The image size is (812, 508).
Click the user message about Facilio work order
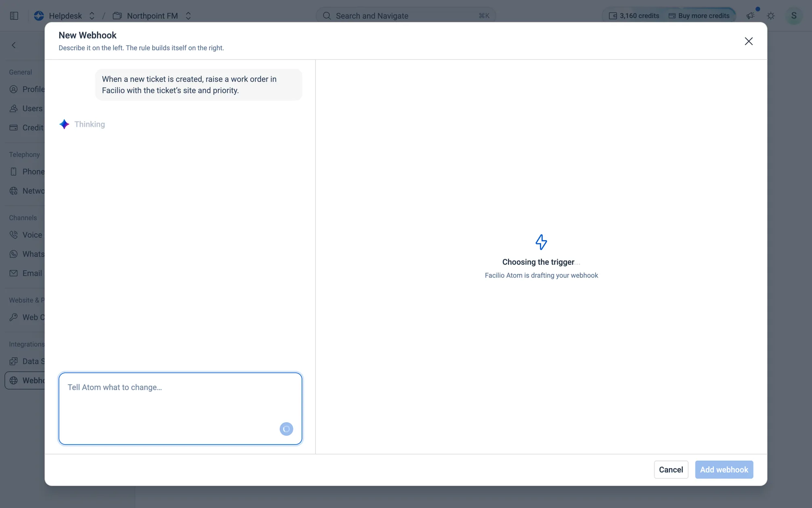pos(199,85)
